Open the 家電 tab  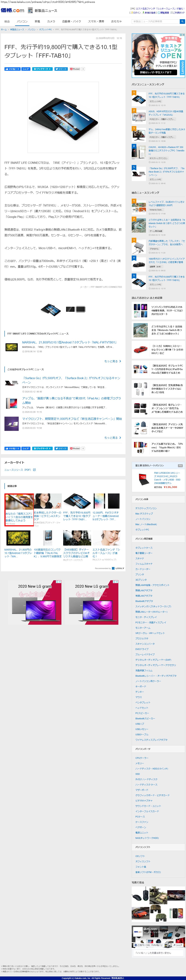(37, 21)
